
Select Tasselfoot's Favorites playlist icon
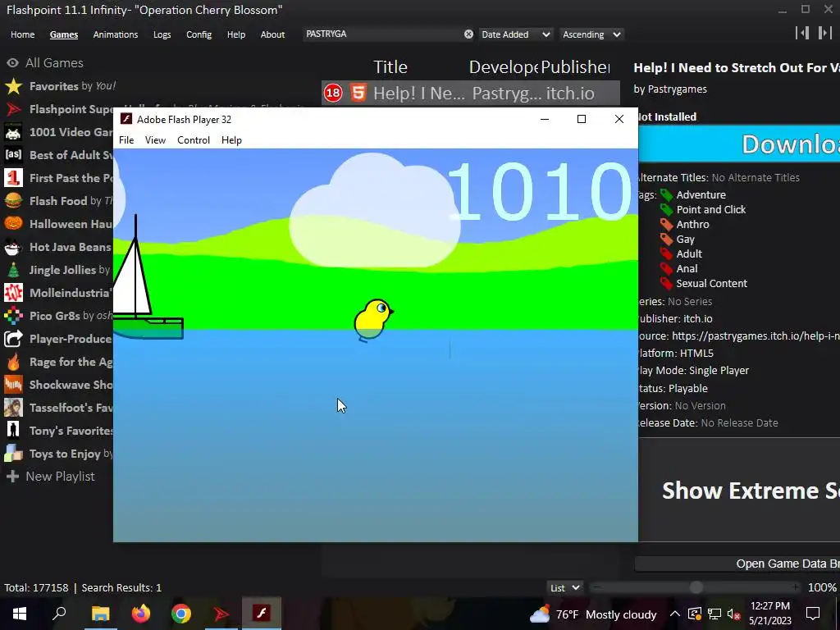13,408
